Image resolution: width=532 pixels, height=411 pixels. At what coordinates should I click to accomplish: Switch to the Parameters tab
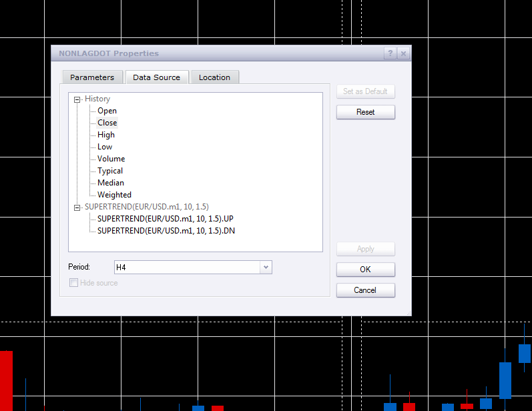pos(92,77)
